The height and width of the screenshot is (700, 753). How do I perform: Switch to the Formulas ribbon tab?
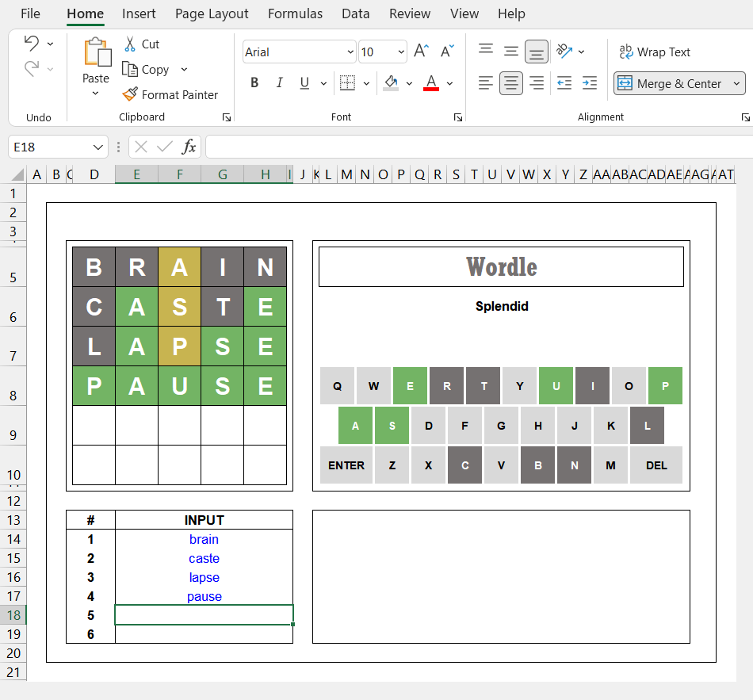tap(295, 13)
